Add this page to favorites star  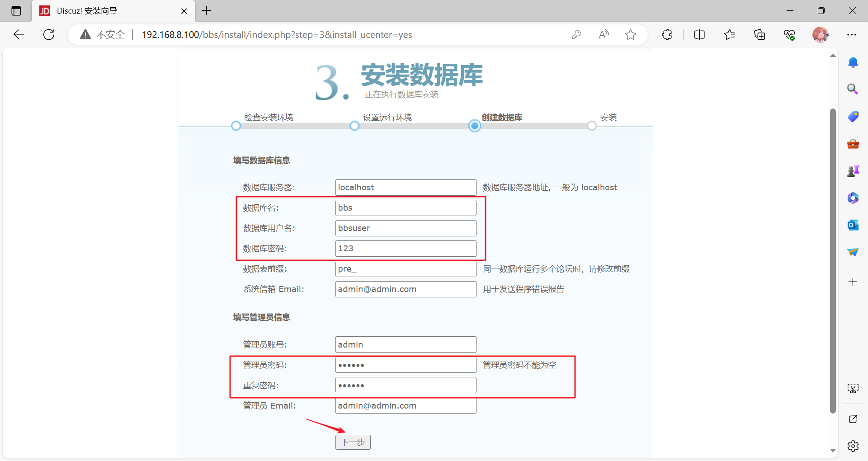[631, 34]
